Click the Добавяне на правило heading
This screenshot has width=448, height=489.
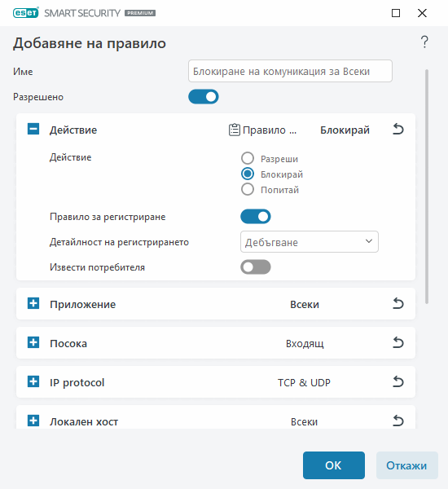click(90, 43)
